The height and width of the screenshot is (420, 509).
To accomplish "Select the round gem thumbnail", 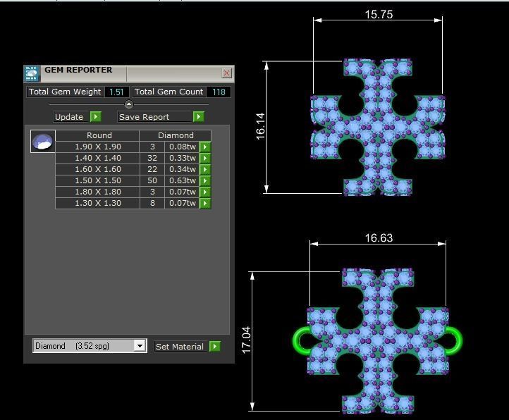I will coord(43,141).
